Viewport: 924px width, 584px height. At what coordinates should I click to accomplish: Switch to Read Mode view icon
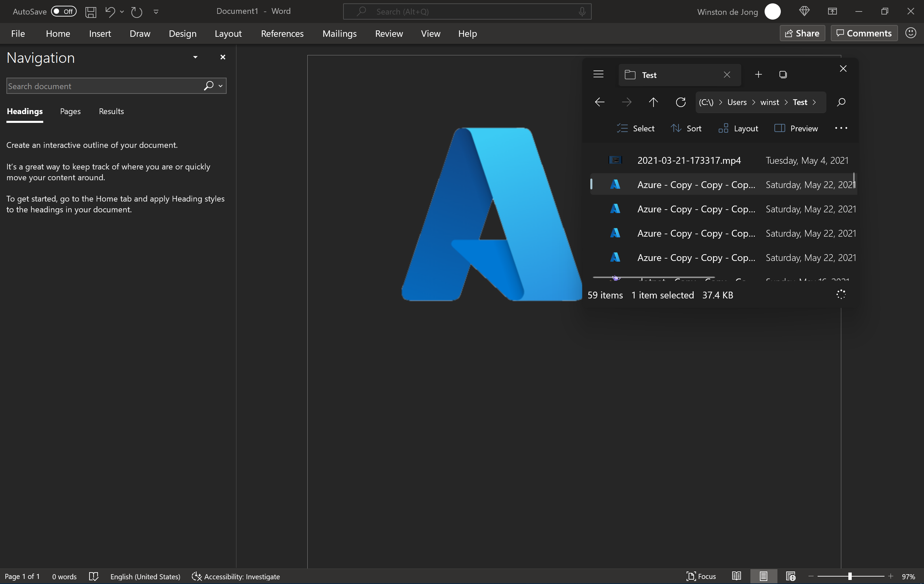click(x=736, y=576)
